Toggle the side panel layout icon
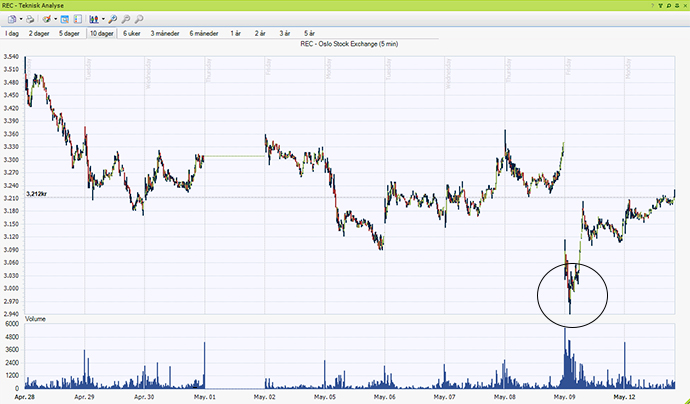 tap(78, 19)
